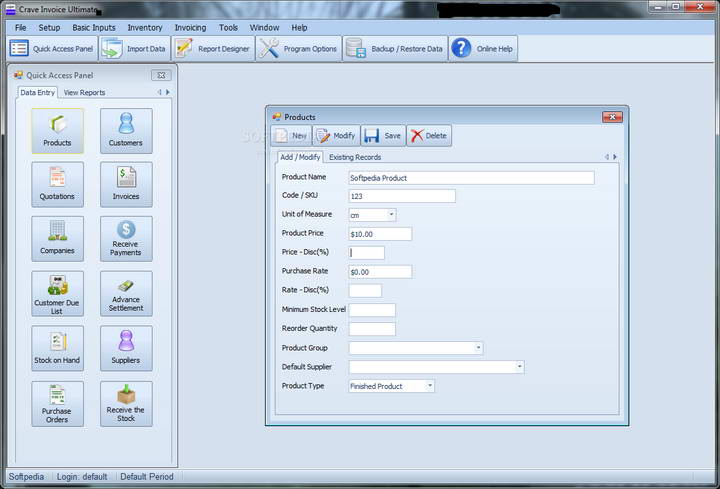
Task: Click 'Login: default' in status bar
Action: 82,477
